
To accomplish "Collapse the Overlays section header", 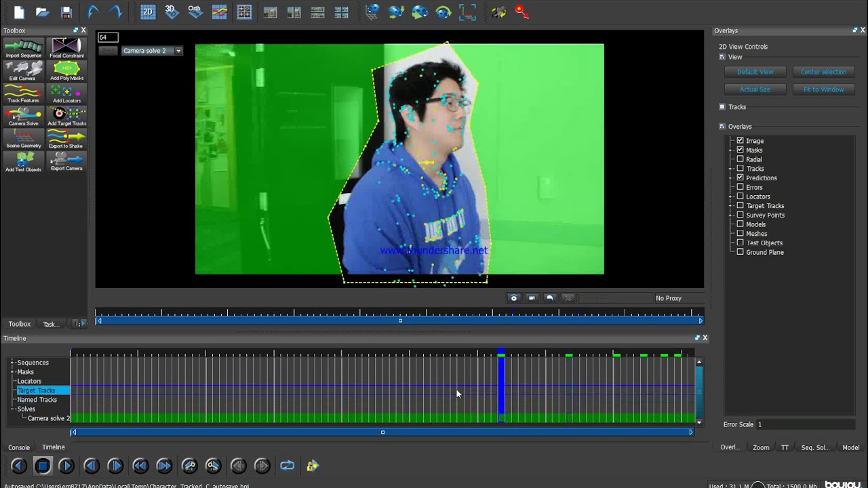I will [722, 127].
